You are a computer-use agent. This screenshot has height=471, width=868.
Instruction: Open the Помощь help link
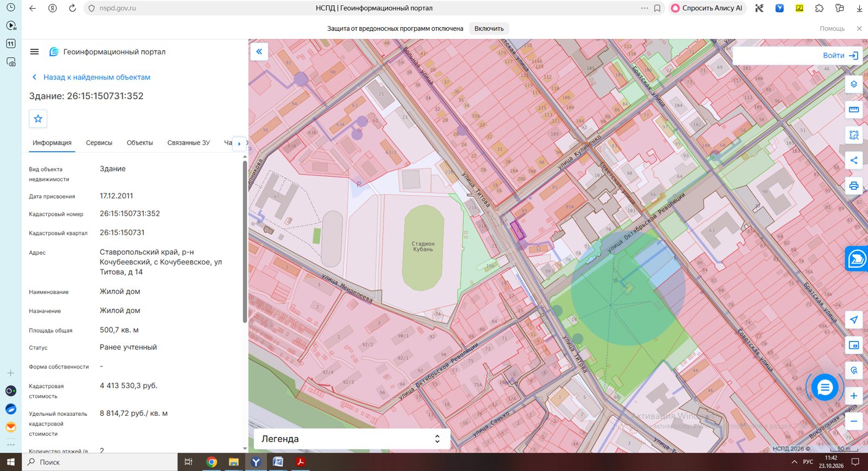(832, 29)
